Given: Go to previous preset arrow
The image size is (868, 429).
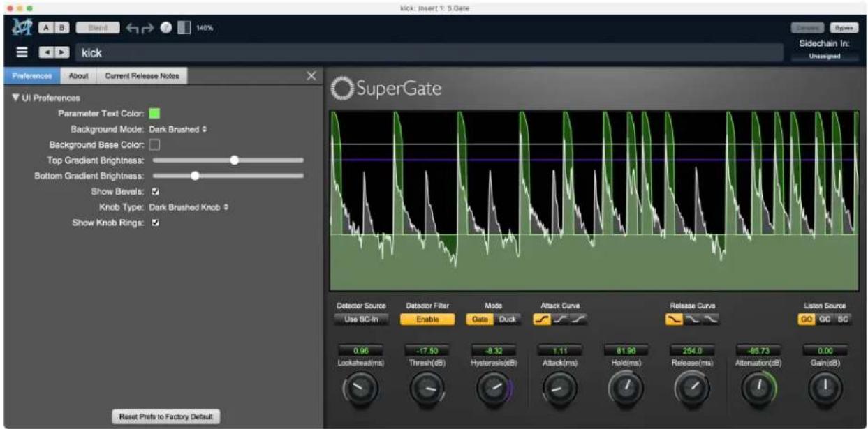Looking at the screenshot, I should tap(45, 52).
